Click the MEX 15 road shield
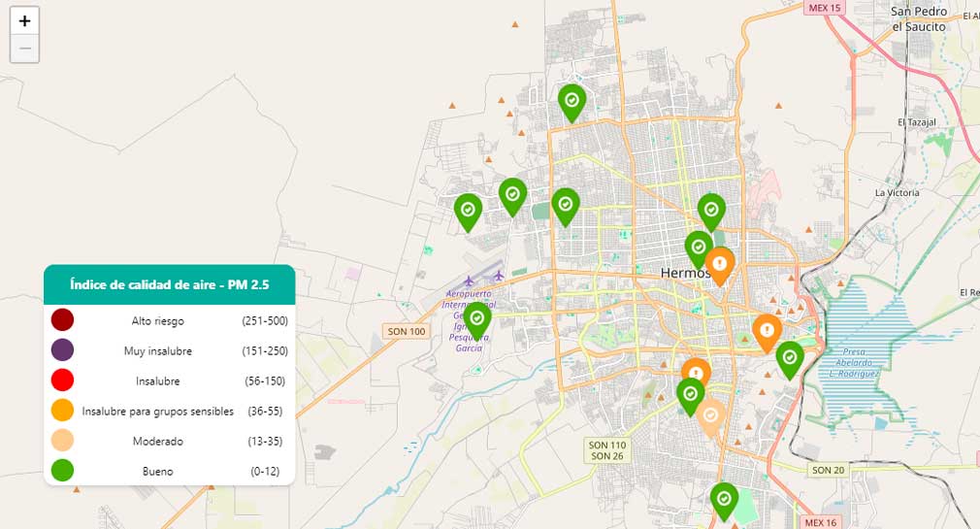 click(x=825, y=8)
